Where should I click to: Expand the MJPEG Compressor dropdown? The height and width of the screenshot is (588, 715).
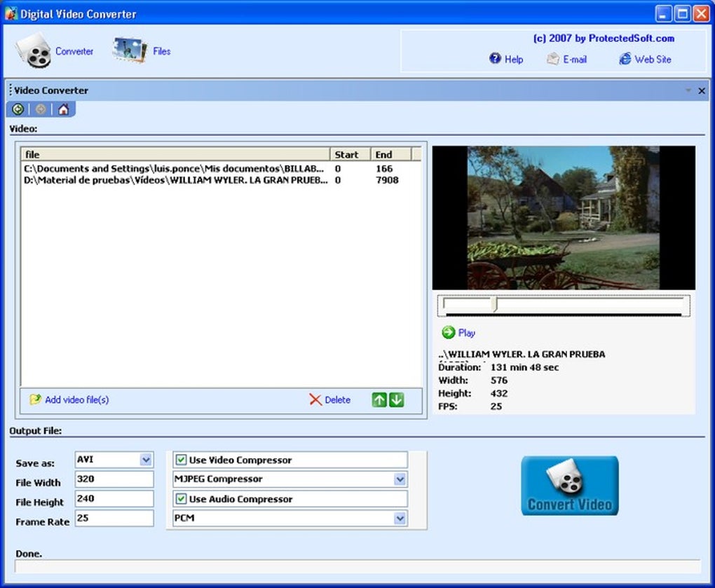pos(400,479)
